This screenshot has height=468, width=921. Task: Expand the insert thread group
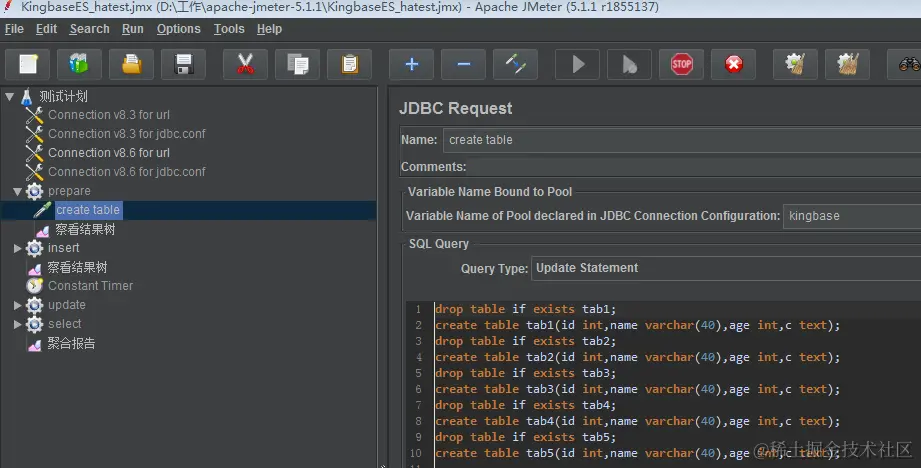[x=18, y=248]
